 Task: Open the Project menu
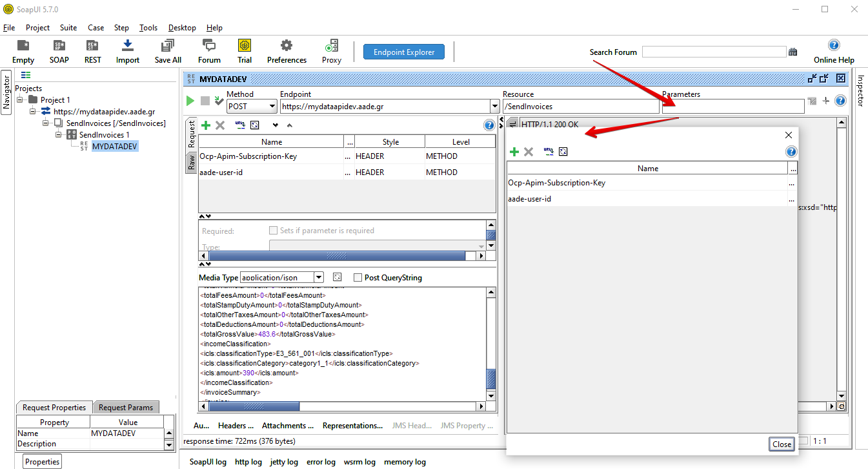(x=37, y=28)
